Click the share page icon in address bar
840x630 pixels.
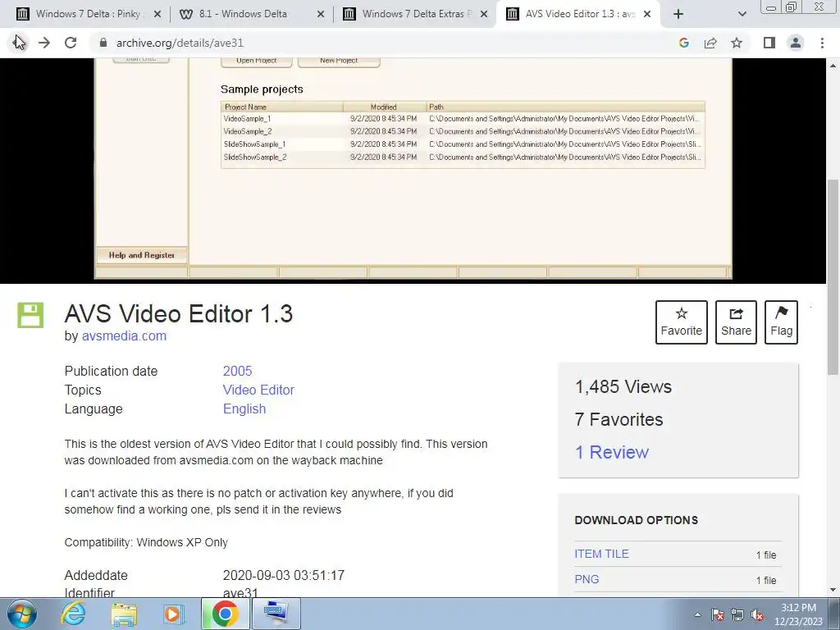710,43
